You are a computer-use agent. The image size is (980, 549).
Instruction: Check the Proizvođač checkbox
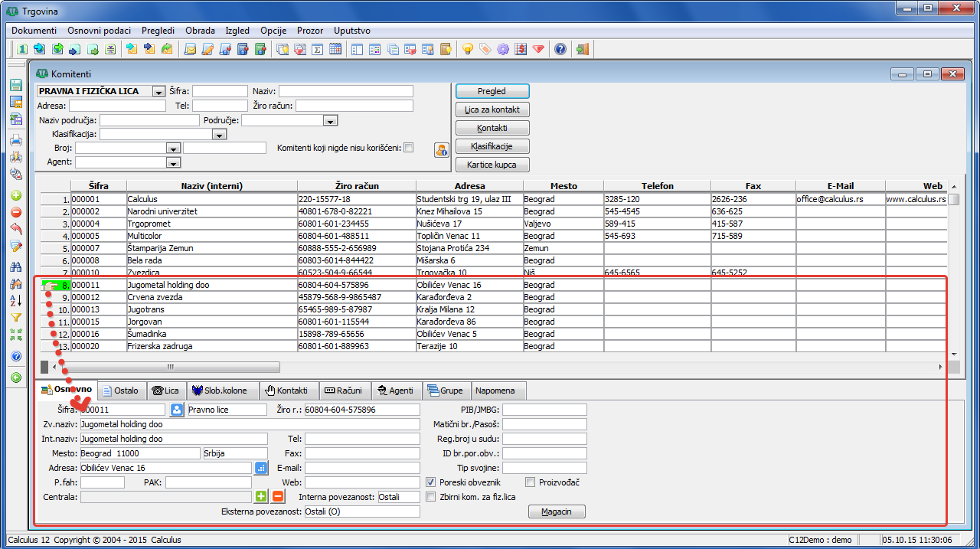[x=530, y=482]
